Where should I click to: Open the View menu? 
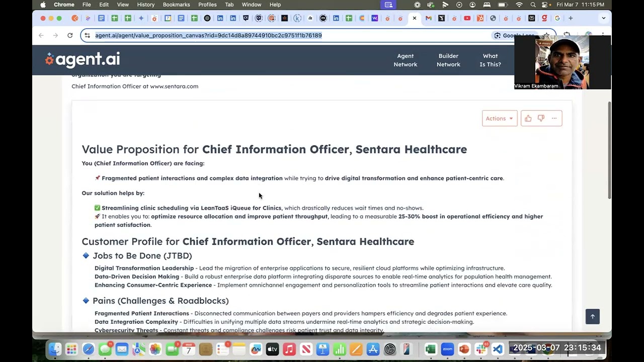(123, 5)
